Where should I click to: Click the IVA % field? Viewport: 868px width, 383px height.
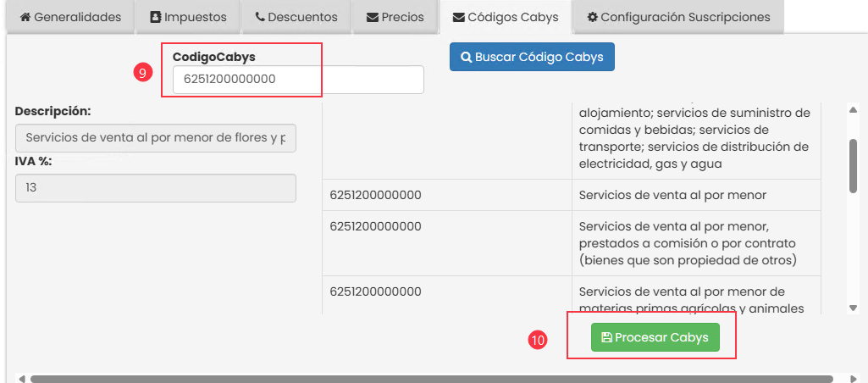[156, 188]
